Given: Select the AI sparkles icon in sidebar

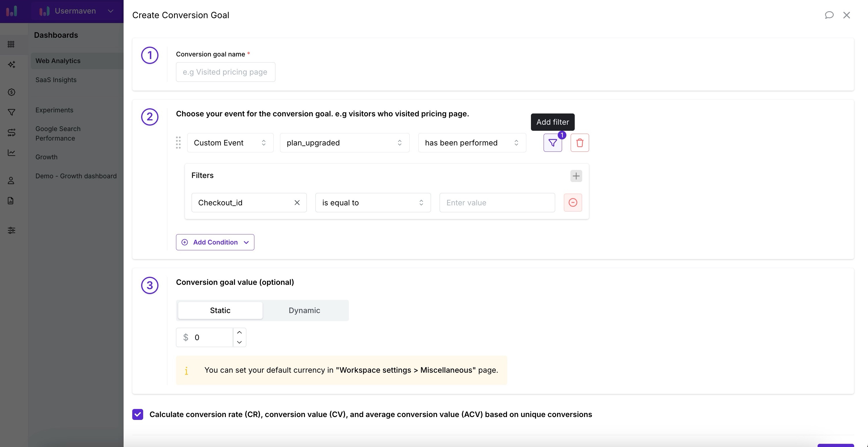Looking at the screenshot, I should [x=11, y=64].
